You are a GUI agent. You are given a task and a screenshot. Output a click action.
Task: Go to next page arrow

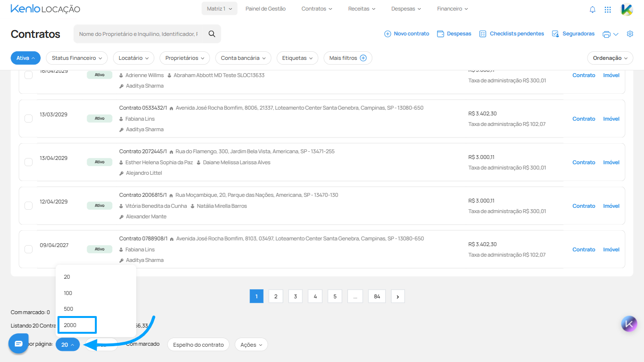pos(398,296)
